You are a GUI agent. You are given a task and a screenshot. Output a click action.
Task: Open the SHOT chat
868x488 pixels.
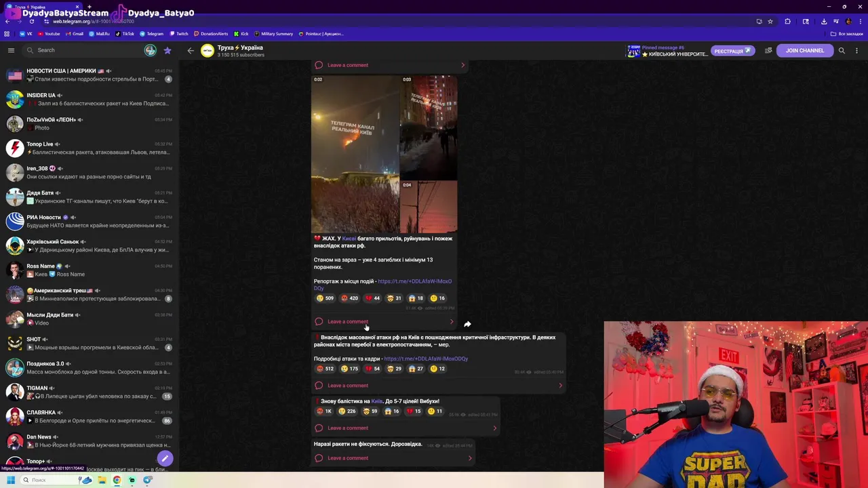(90, 343)
